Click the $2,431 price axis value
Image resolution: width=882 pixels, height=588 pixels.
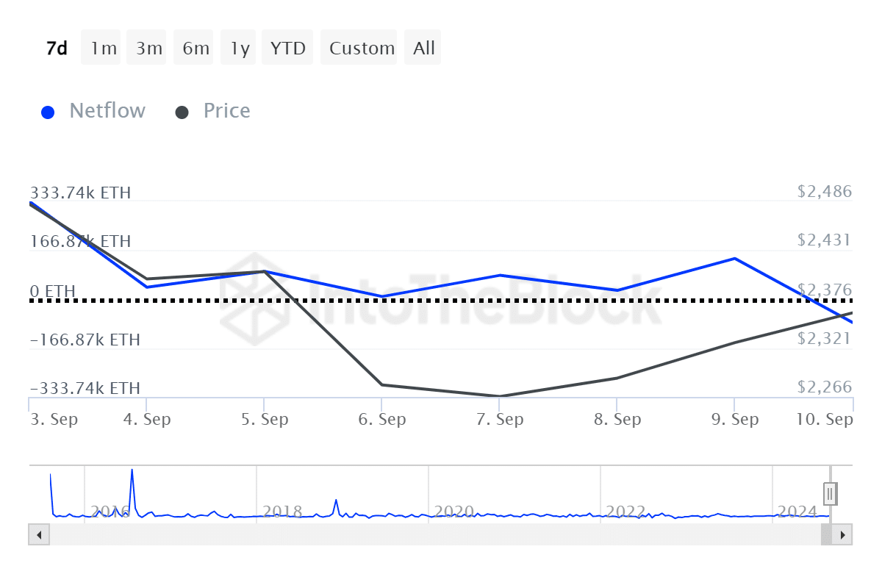coord(825,240)
